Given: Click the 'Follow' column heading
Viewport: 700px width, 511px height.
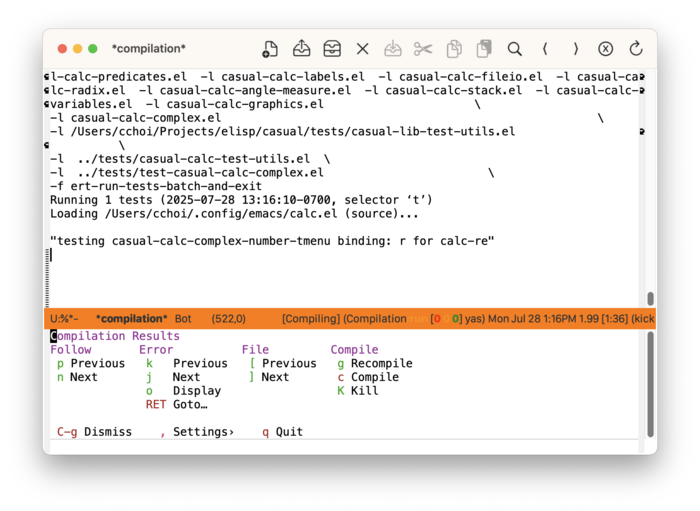Looking at the screenshot, I should point(71,349).
